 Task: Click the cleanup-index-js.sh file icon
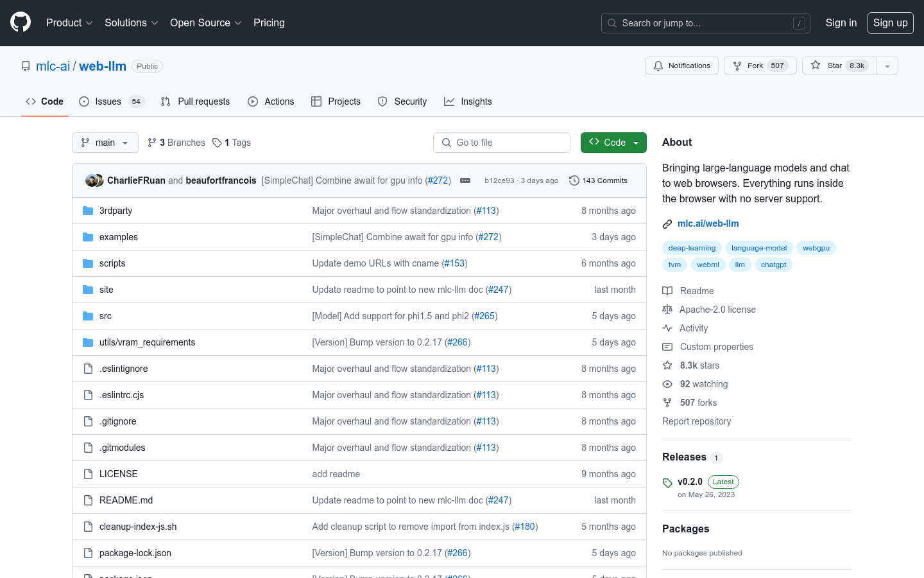88,527
